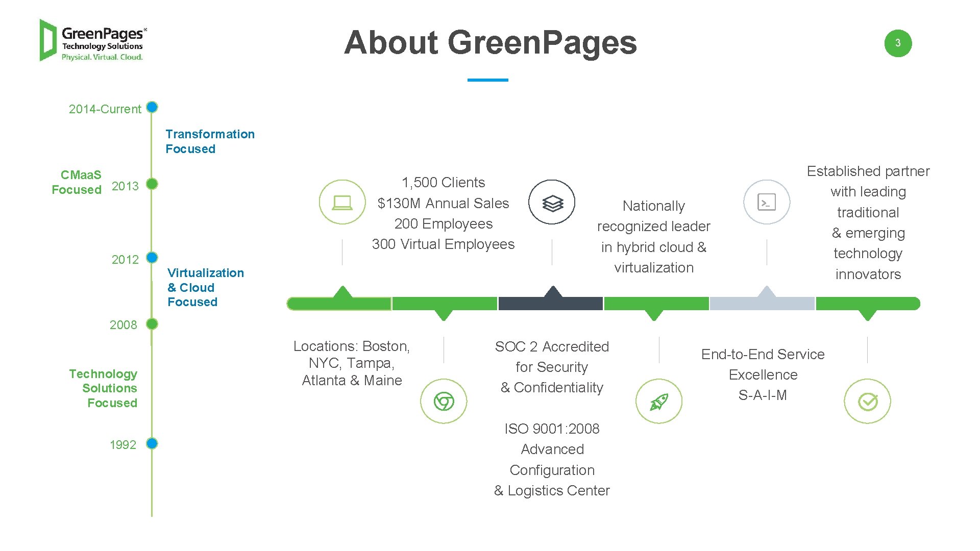980x551 pixels.
Task: Click the Chrome-style circle icon
Action: (x=444, y=402)
